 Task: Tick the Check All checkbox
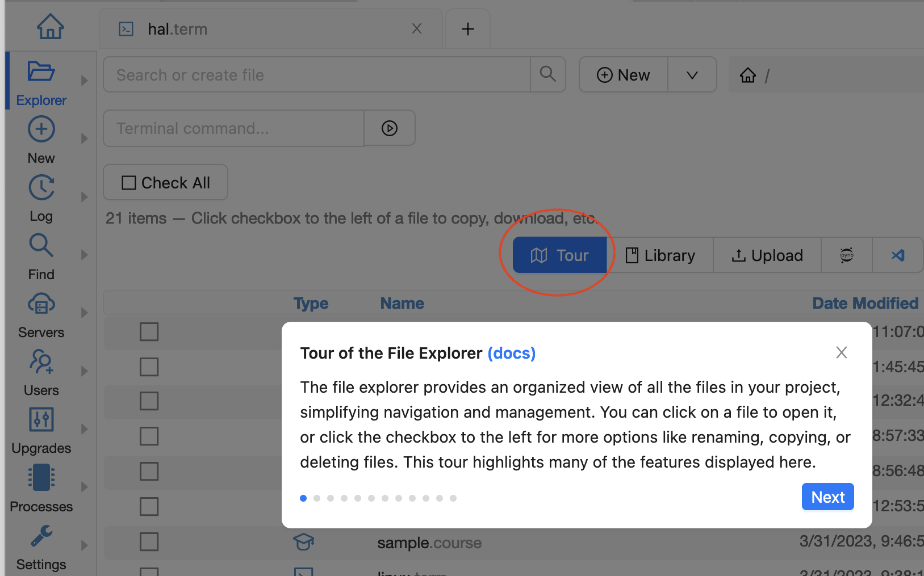click(x=129, y=183)
